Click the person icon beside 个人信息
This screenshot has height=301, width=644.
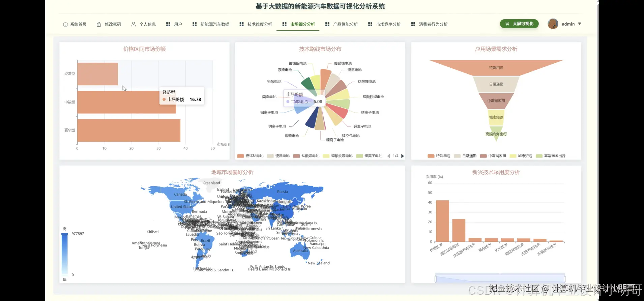tap(134, 24)
